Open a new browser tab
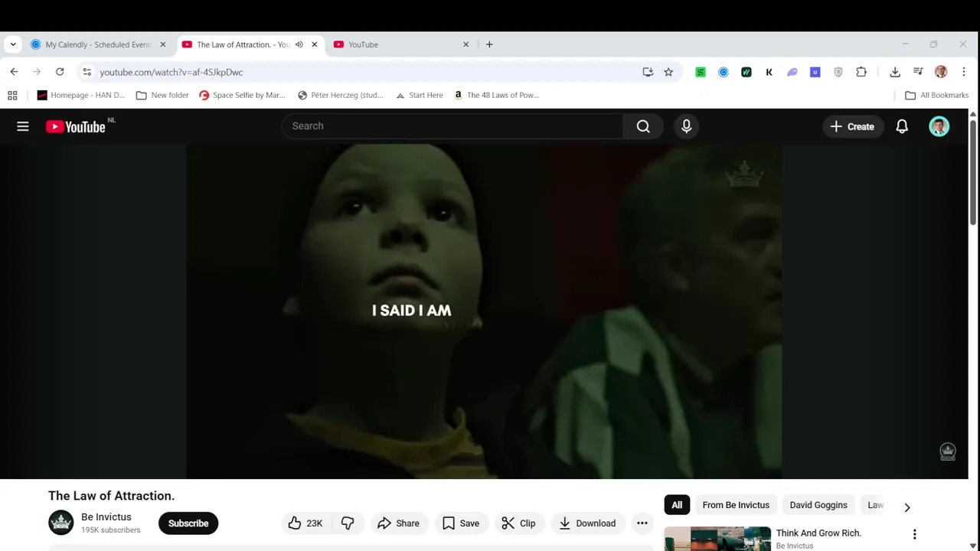Viewport: 980px width, 551px height. pos(489,44)
